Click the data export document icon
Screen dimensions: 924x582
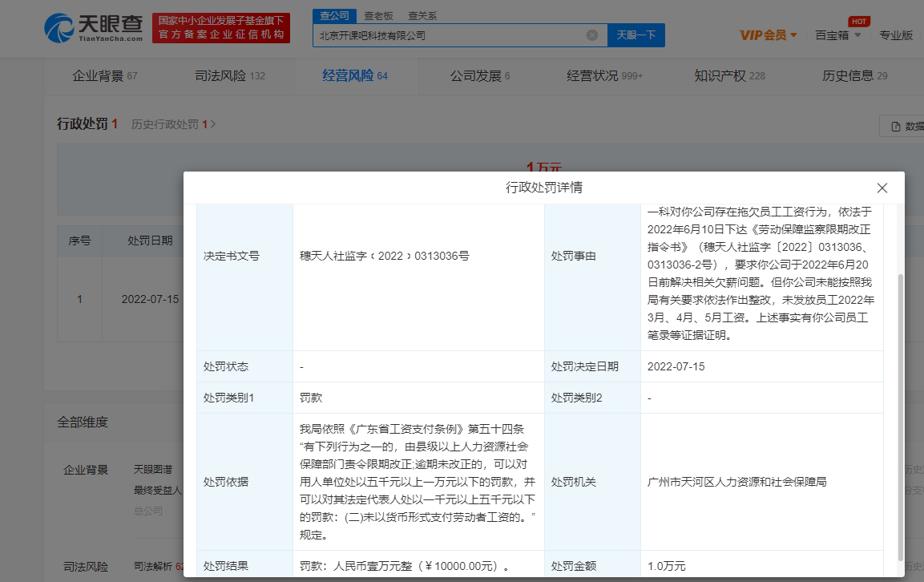tap(895, 126)
